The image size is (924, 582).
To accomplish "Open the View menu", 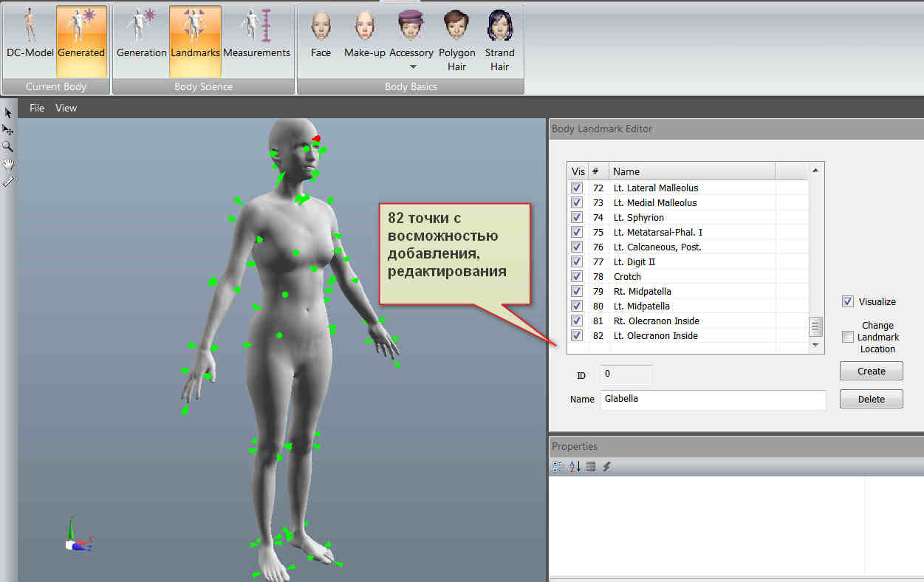I will coord(66,108).
